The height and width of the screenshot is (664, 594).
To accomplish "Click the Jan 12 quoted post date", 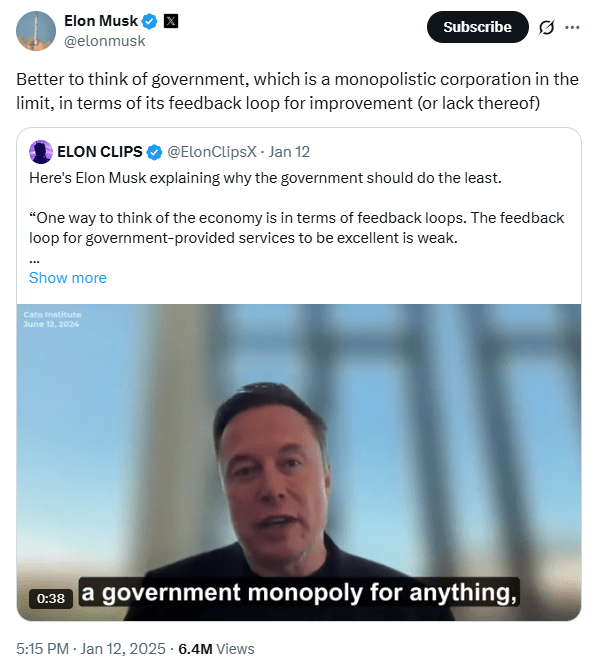I will tap(289, 152).
